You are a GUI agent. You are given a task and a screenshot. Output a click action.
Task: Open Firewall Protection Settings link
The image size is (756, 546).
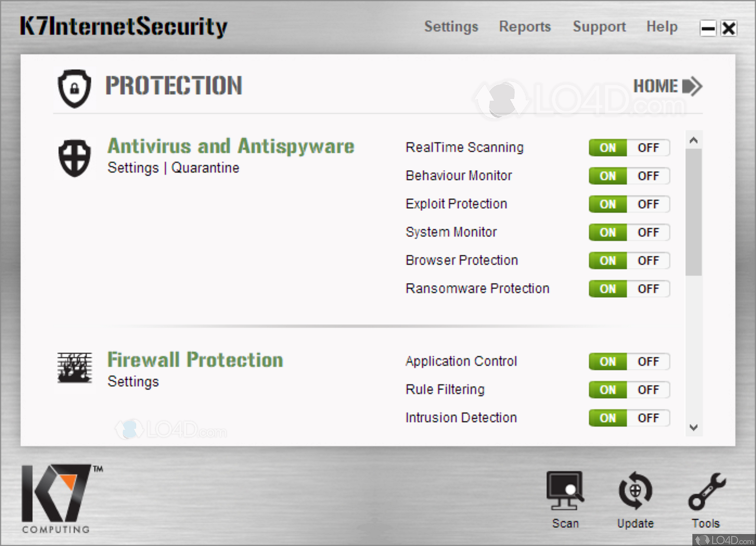(x=133, y=382)
